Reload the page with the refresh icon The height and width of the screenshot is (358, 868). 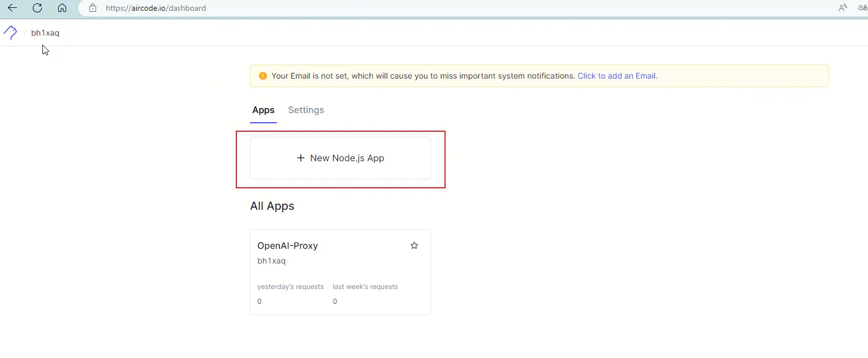[x=37, y=8]
